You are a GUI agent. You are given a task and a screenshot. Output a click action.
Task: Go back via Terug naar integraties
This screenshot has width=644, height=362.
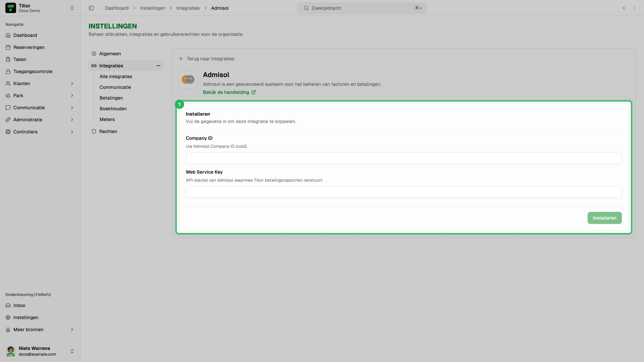207,59
